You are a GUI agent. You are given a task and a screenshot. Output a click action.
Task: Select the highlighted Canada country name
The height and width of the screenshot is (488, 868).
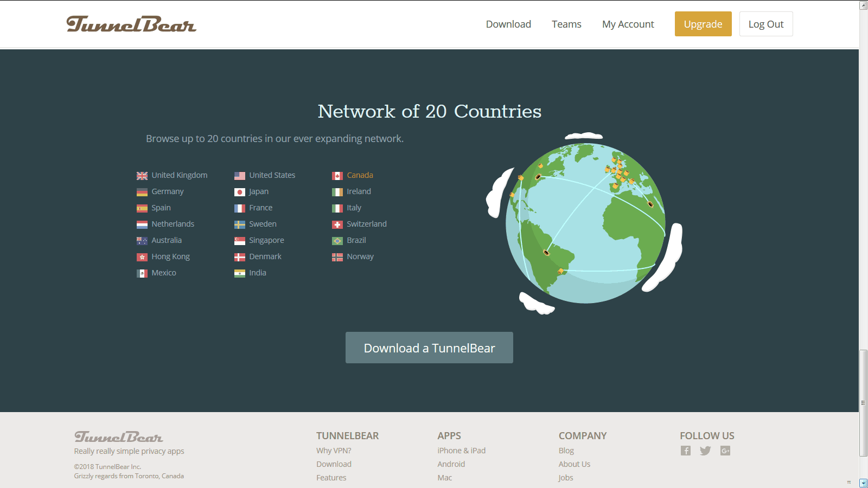(360, 175)
